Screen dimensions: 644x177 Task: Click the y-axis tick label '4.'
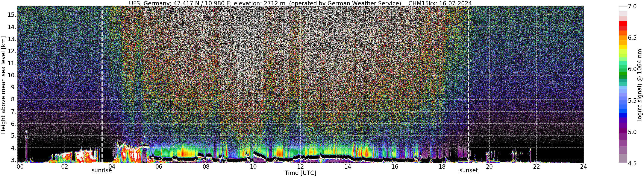[x=14, y=148]
